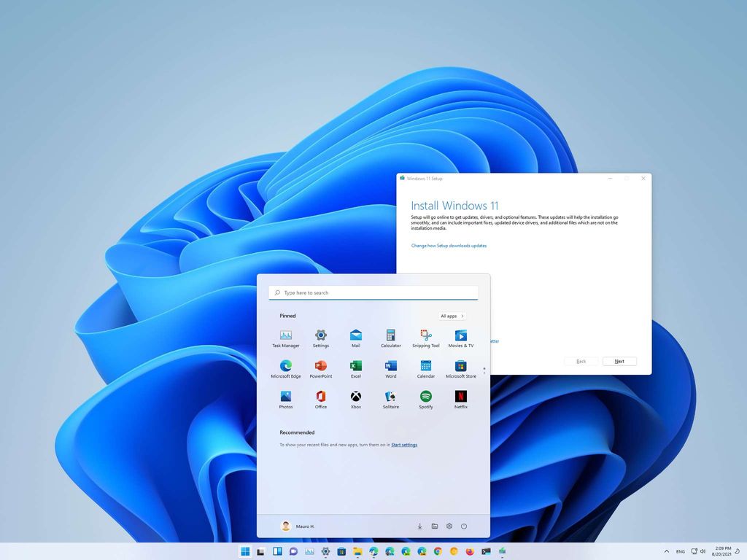Click the Start menu search box
Screen dimensions: 747x560
[373, 292]
